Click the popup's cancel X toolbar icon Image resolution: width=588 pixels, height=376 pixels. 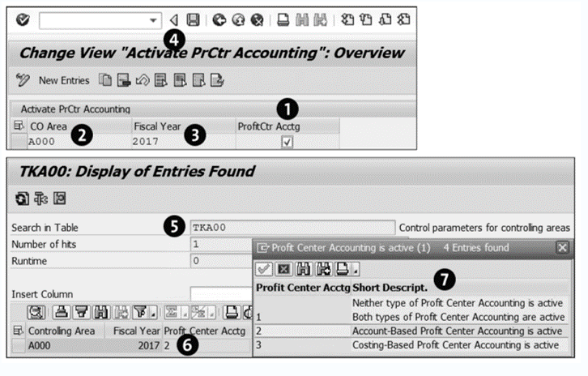click(283, 269)
